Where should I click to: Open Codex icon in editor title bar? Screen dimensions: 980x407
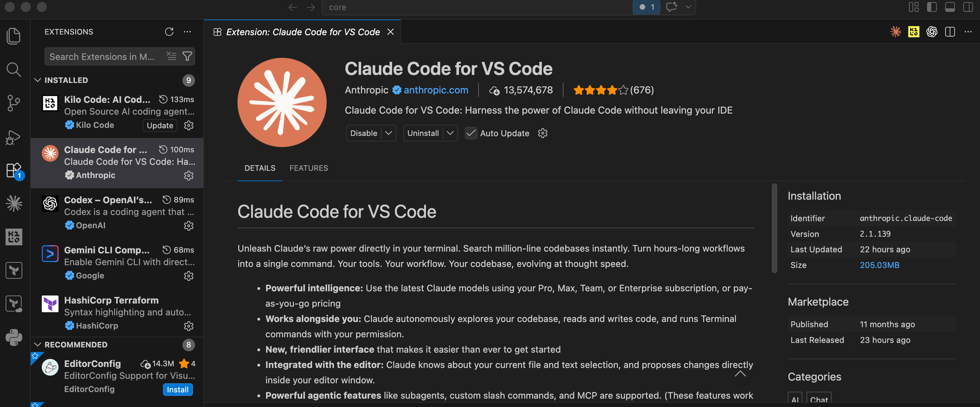click(932, 32)
